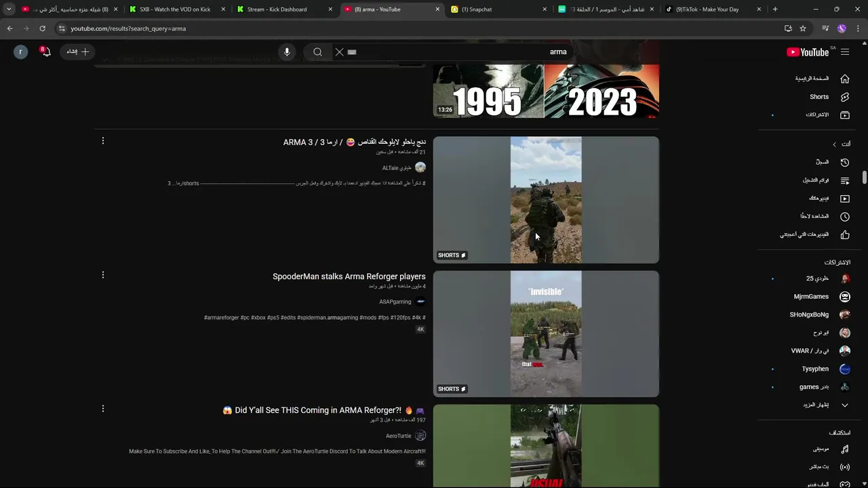
Task: Open SpooderMan stalks Arma Reforger players title
Action: tap(349, 277)
